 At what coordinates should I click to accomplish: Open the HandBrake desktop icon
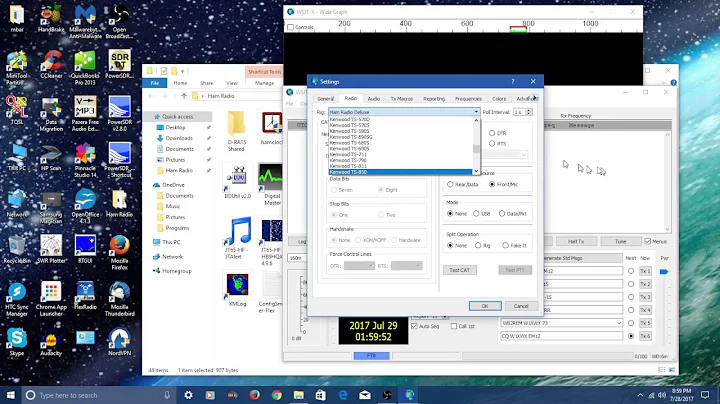[x=51, y=18]
